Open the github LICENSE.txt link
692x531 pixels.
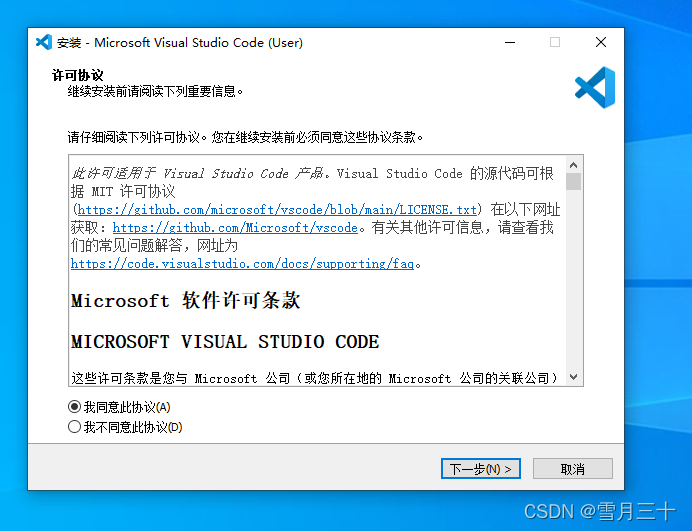[x=277, y=209]
